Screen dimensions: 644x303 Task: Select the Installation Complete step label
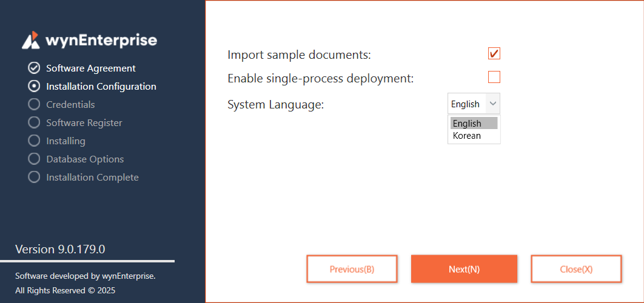(92, 178)
